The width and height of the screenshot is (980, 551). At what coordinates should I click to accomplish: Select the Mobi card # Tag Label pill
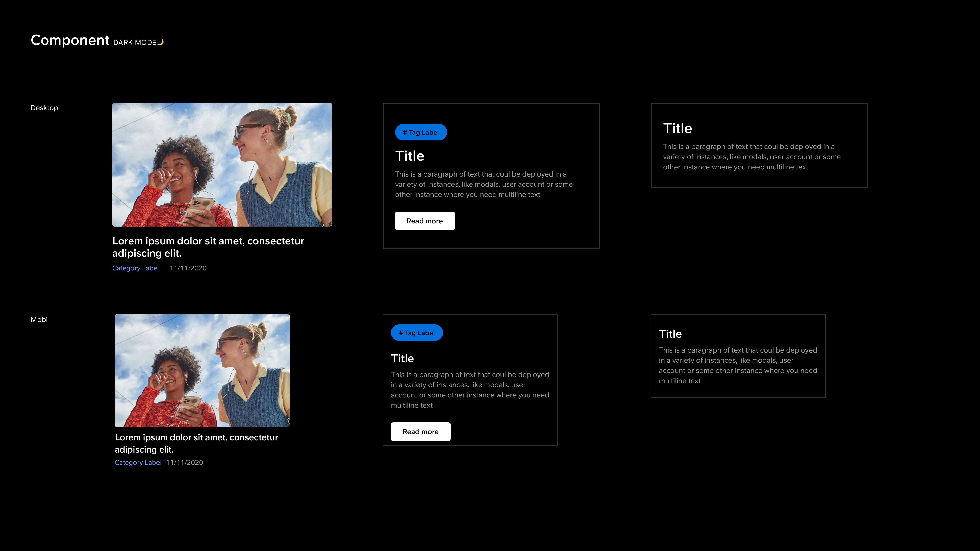[416, 333]
